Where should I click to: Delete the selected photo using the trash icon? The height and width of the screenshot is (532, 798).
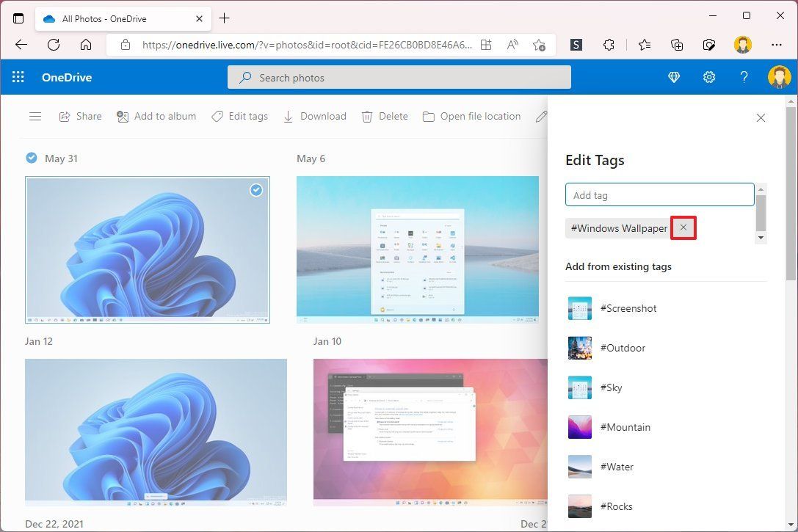367,116
